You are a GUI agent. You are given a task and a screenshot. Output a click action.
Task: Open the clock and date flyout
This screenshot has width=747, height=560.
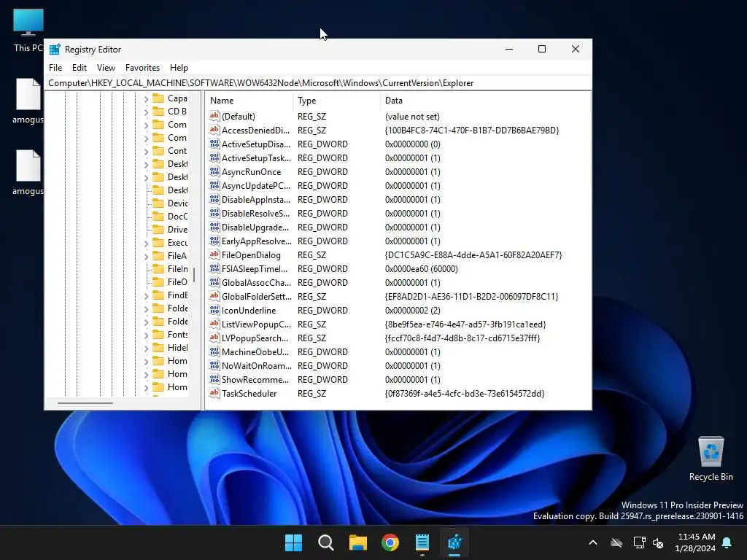click(x=696, y=542)
